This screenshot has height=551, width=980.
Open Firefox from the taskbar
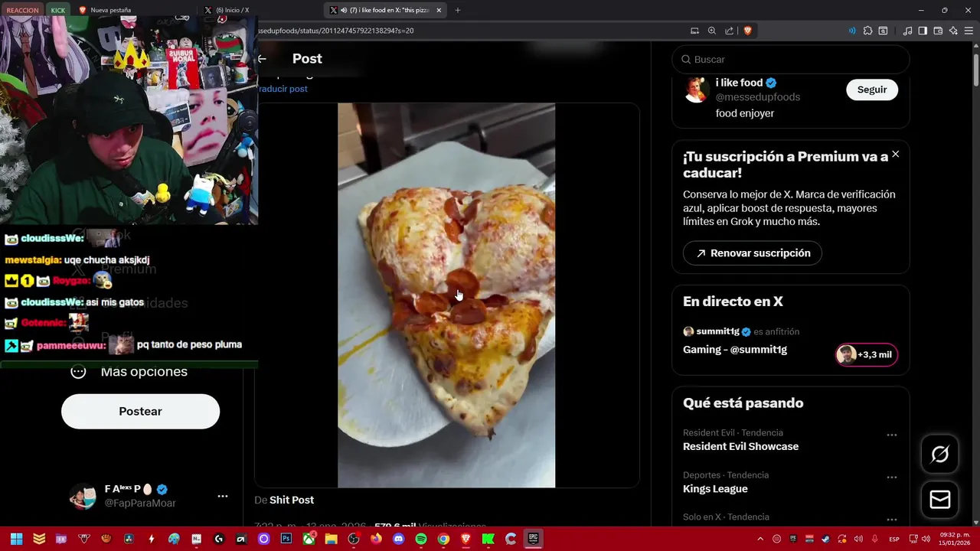[x=376, y=539]
